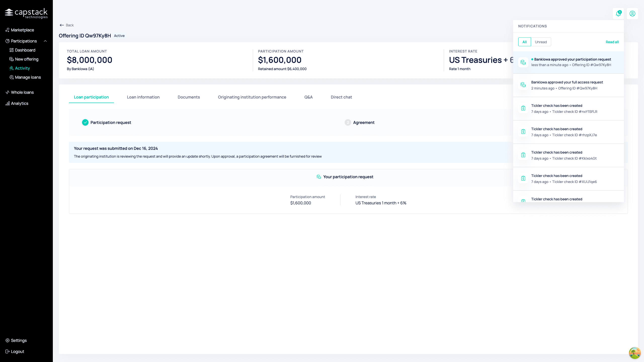Click 'Tickler check ID #nxY1SFLR' text
Viewport: 644px width, 362px height.
tap(575, 112)
